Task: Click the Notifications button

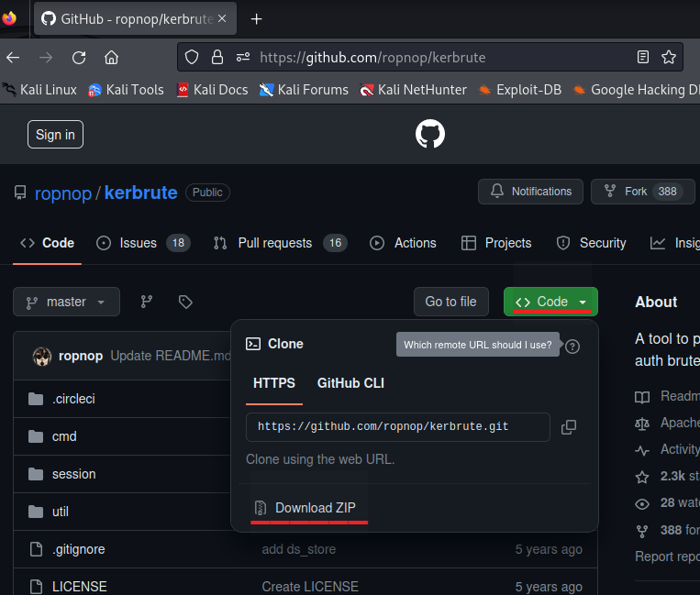Action: (530, 192)
